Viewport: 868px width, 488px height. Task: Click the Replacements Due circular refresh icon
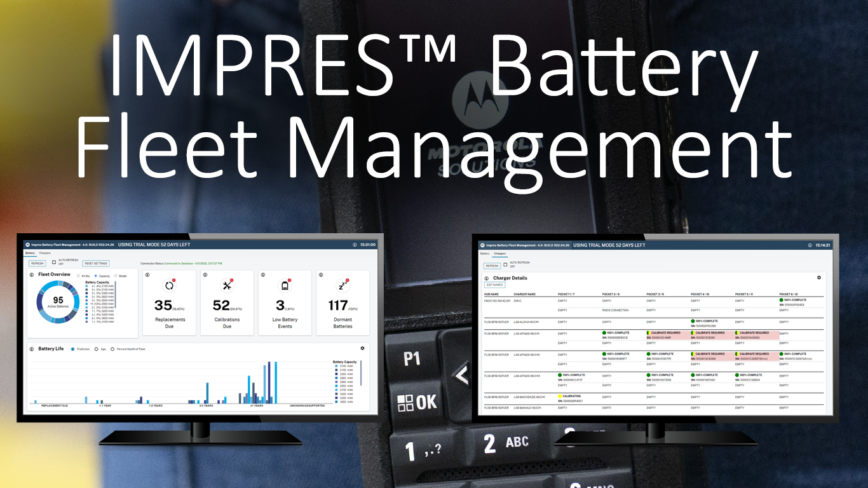(169, 285)
